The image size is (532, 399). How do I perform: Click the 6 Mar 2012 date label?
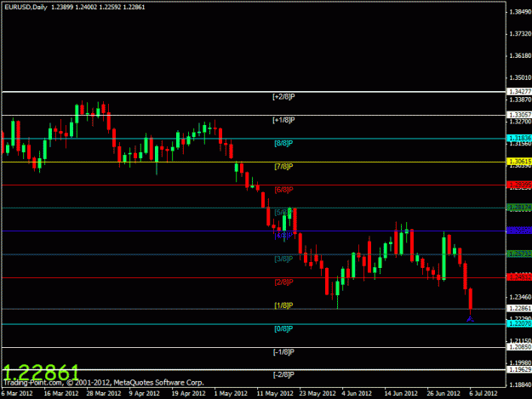[x=17, y=393]
